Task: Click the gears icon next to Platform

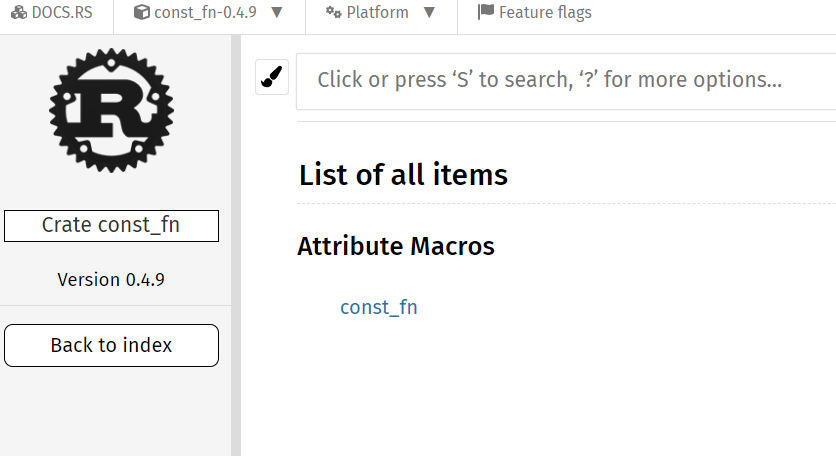Action: (334, 12)
